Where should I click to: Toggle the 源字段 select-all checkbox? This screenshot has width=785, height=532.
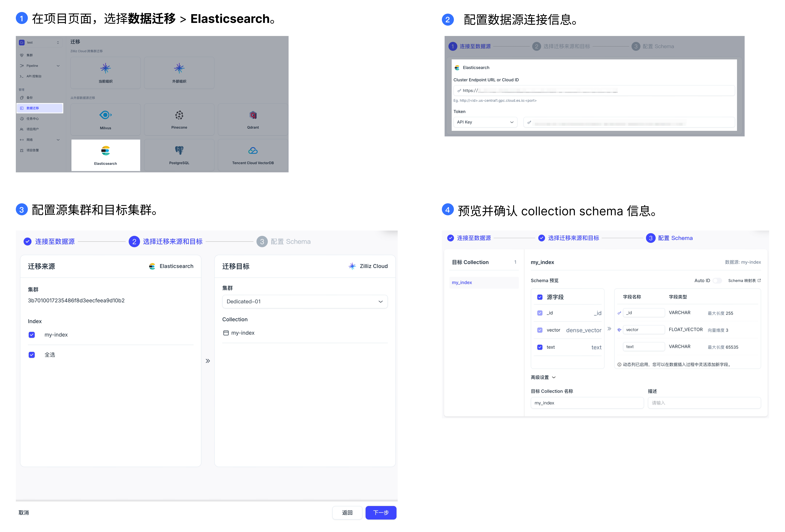click(x=540, y=297)
